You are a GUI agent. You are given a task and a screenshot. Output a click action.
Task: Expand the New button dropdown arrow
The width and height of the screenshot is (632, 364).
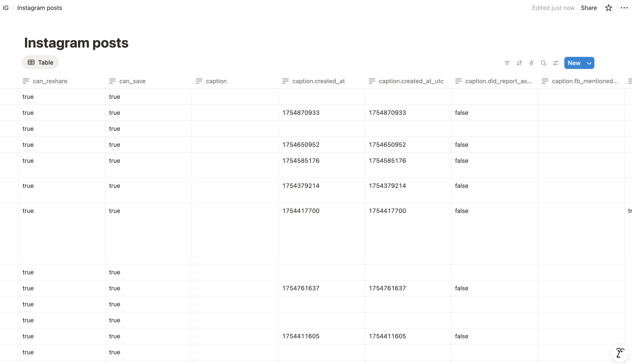tap(589, 63)
